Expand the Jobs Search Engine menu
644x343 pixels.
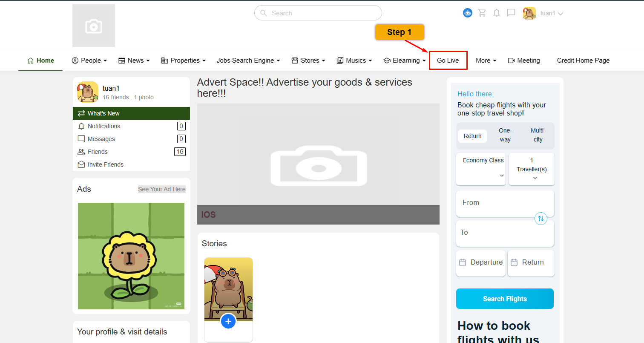(248, 61)
